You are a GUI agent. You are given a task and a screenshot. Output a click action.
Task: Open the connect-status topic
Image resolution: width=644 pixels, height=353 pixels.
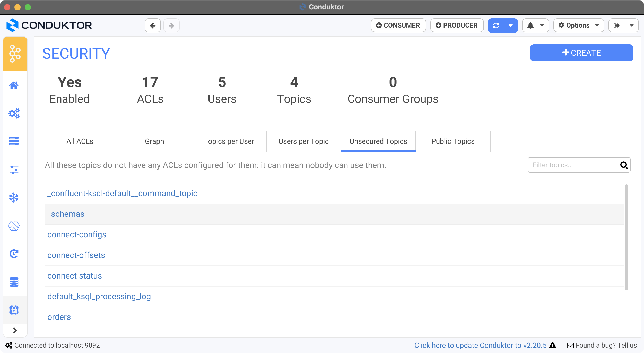point(75,276)
